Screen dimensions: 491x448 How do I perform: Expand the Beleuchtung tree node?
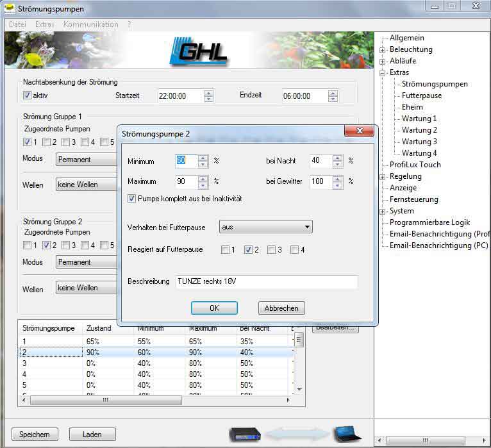383,50
